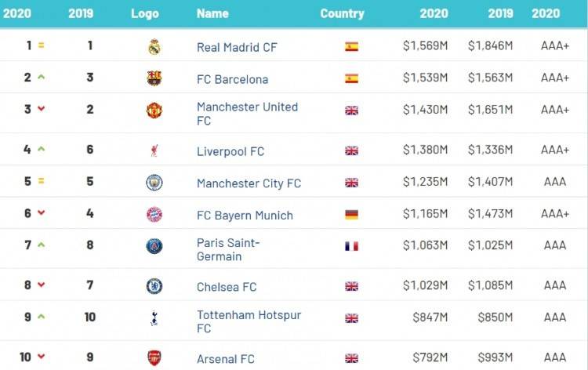Click the French flag icon
The width and height of the screenshot is (588, 370).
pos(351,246)
